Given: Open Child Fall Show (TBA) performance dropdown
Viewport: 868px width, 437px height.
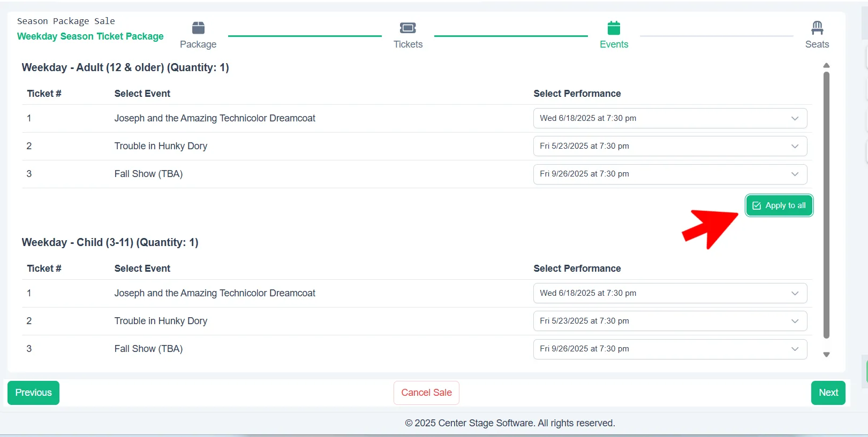Looking at the screenshot, I should coord(670,349).
